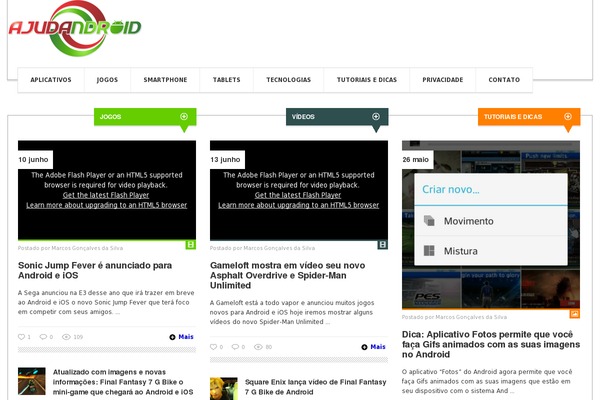The image size is (600, 400).
Task: Open Tutoriais e Dicas in navigation bar
Action: click(x=367, y=80)
